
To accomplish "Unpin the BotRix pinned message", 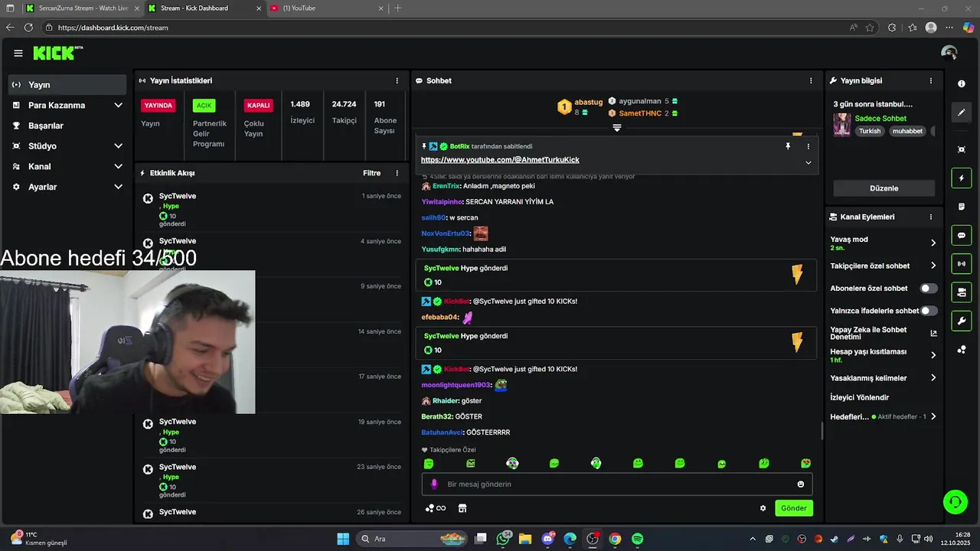I will [x=788, y=146].
